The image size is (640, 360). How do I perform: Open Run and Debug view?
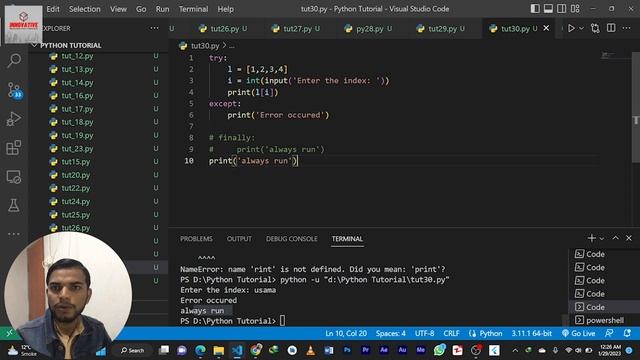coord(14,119)
